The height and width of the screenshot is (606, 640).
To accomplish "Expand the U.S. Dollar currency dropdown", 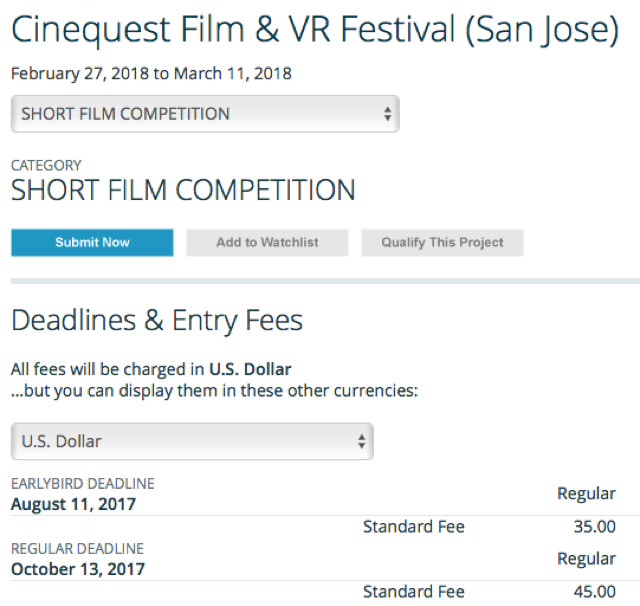I will (x=191, y=441).
